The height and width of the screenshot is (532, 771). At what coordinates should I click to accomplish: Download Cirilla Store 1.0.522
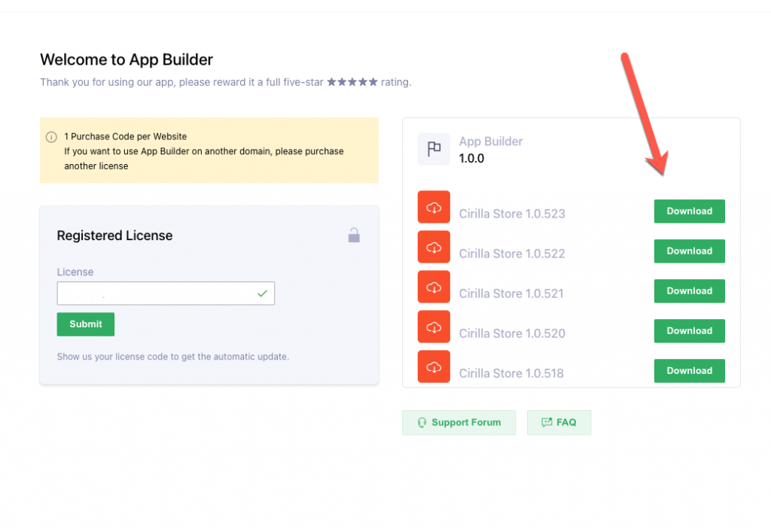690,251
